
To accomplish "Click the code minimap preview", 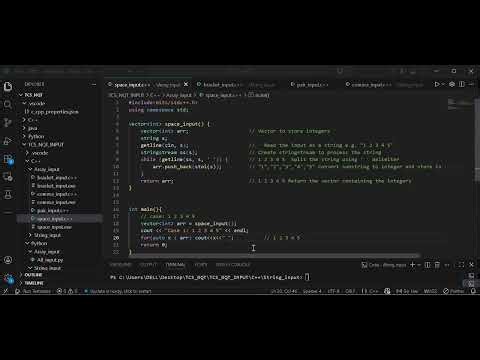I will click(x=459, y=104).
